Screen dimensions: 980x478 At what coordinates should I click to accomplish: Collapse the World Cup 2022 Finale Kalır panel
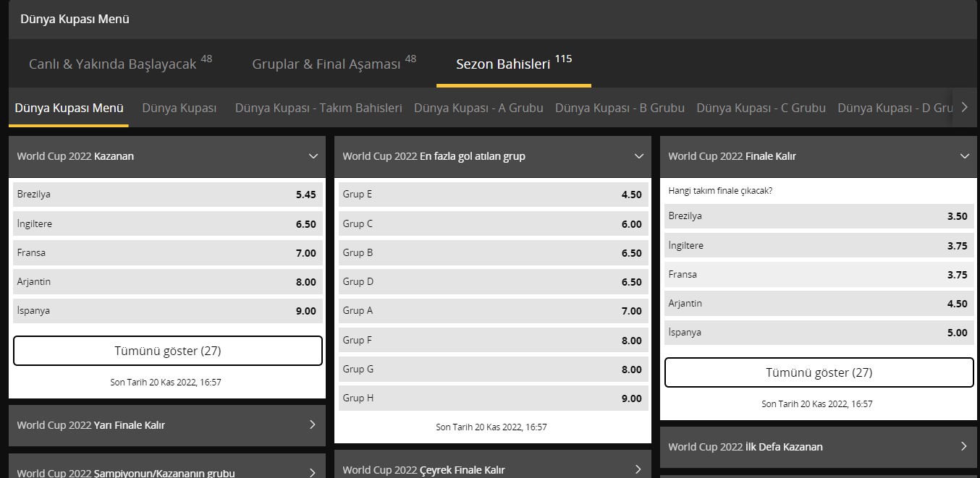[x=964, y=156]
